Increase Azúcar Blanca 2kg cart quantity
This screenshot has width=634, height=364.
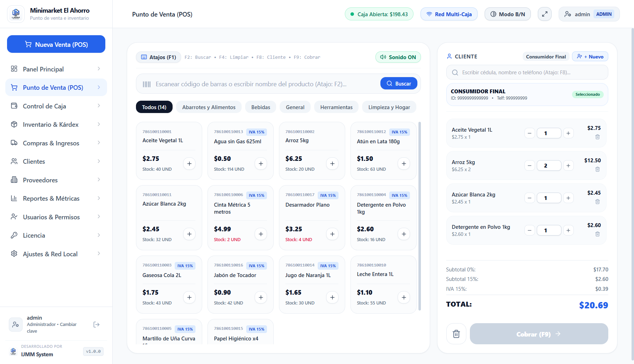click(568, 198)
